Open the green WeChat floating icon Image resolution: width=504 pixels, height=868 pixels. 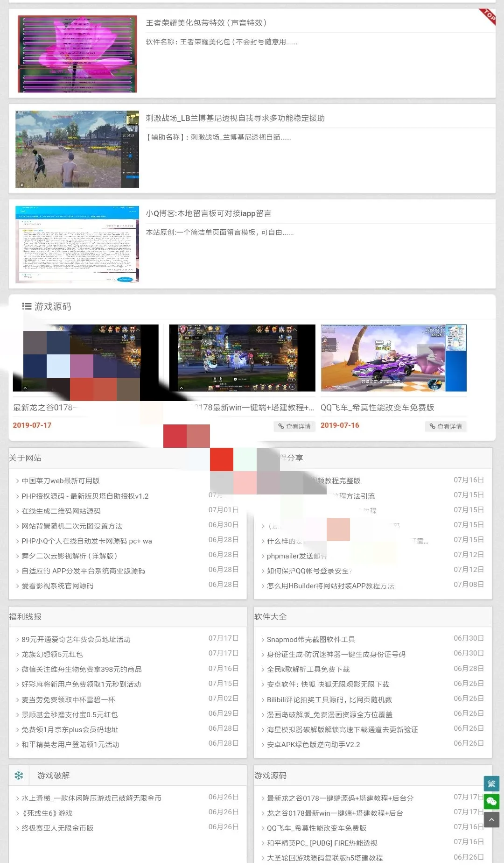[491, 802]
